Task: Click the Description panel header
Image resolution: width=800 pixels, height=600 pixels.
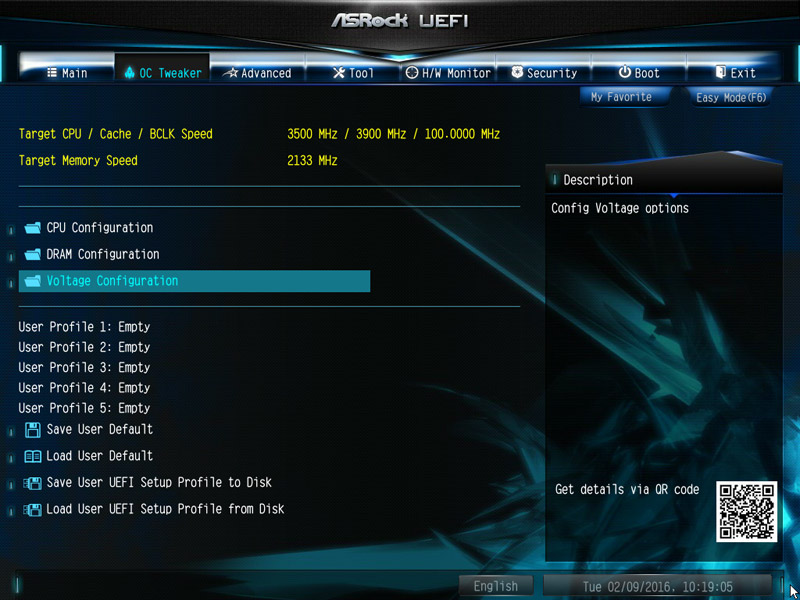Action: click(x=663, y=180)
